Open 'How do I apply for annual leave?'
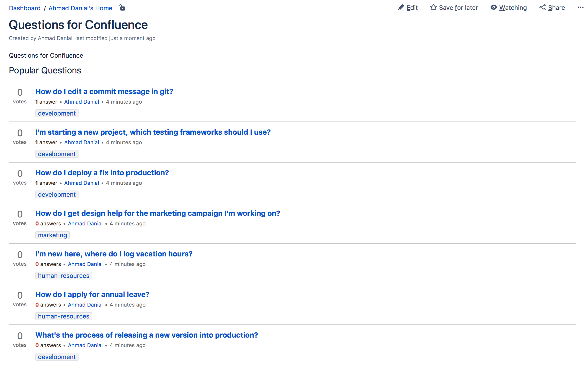The image size is (588, 365). click(92, 294)
